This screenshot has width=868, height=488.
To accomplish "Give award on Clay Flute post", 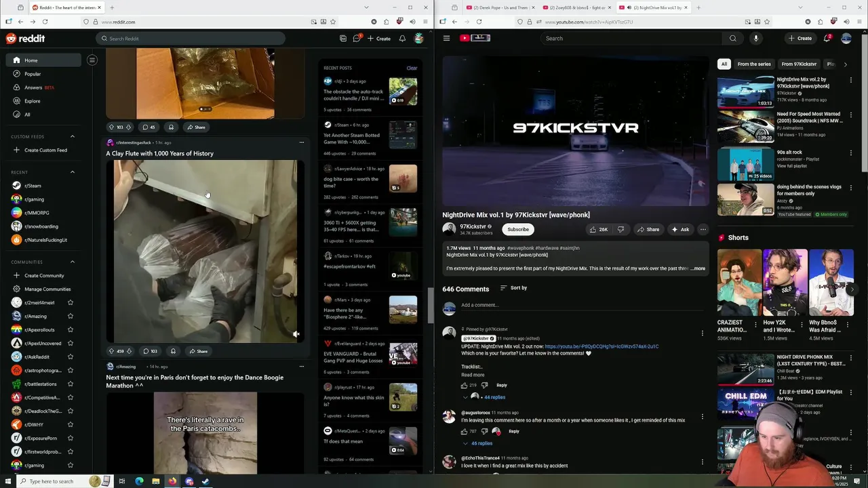I will [x=173, y=351].
